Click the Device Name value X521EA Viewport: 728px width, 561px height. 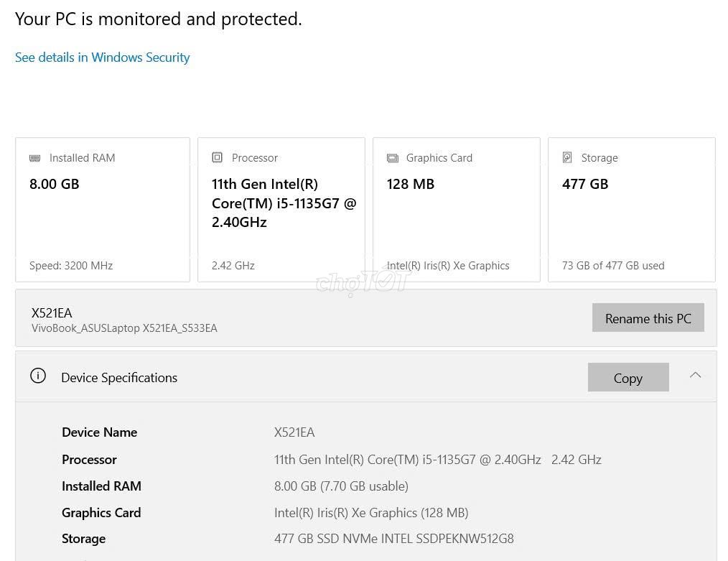pos(294,432)
